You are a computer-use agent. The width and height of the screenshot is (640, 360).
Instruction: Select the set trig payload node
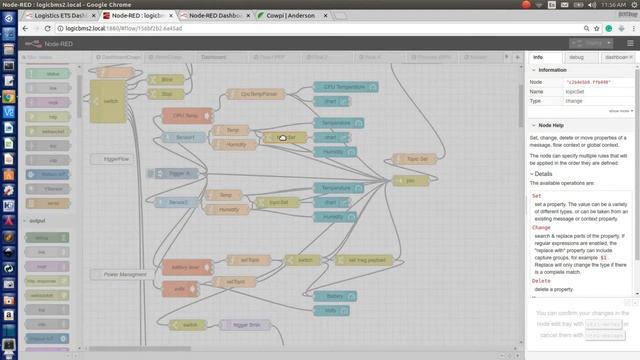364,260
